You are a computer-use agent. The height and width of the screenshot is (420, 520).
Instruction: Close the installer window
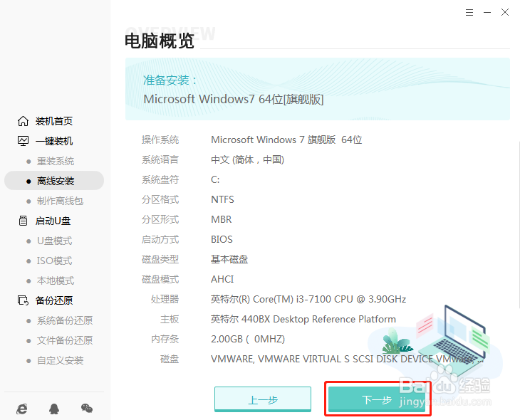(x=505, y=13)
